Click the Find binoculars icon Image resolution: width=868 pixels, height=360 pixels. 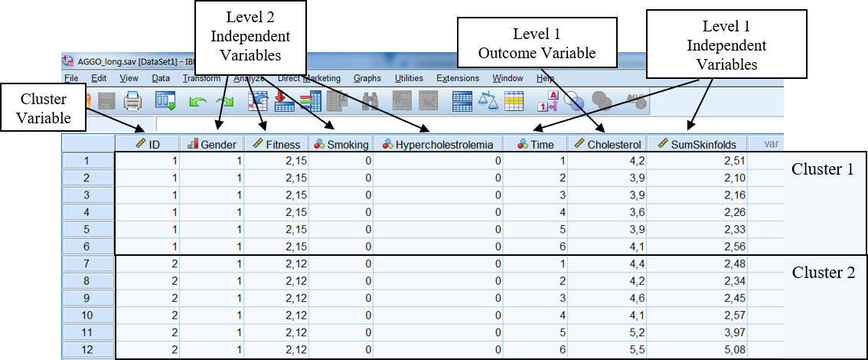(x=370, y=101)
